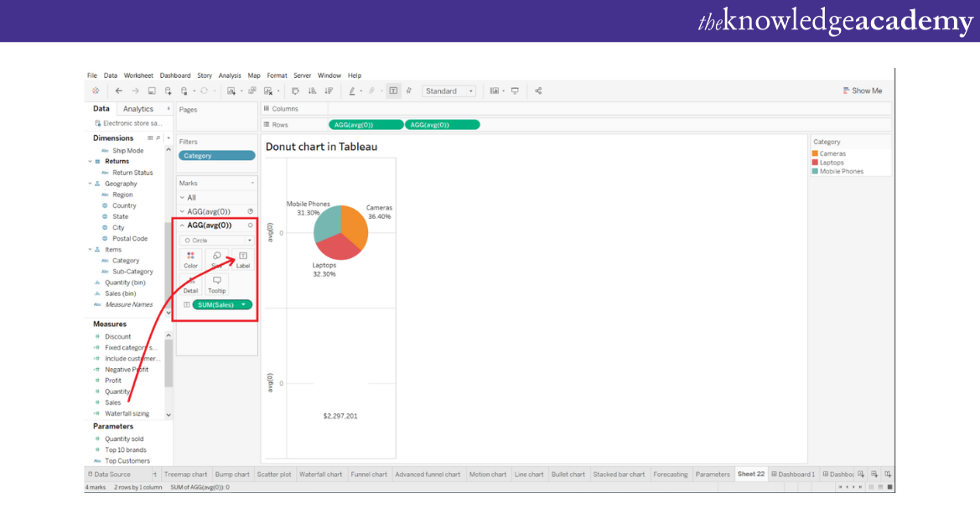Viewport: 980px width, 519px height.
Task: Open the Analysis menu
Action: pyautogui.click(x=230, y=75)
